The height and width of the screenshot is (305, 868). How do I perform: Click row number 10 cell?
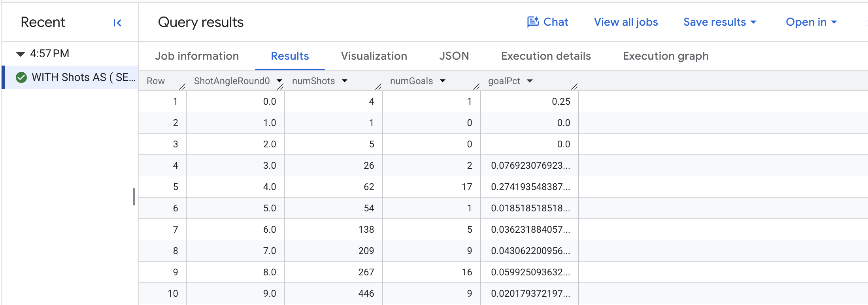pyautogui.click(x=162, y=294)
